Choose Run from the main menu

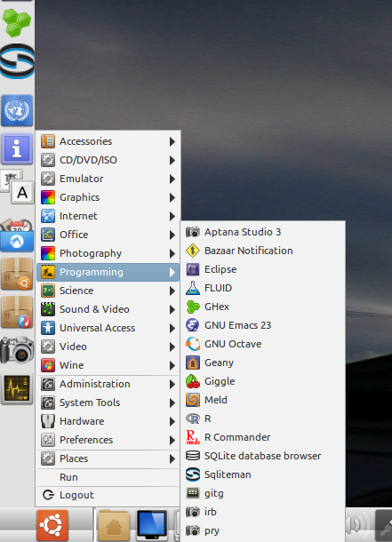[x=108, y=477]
